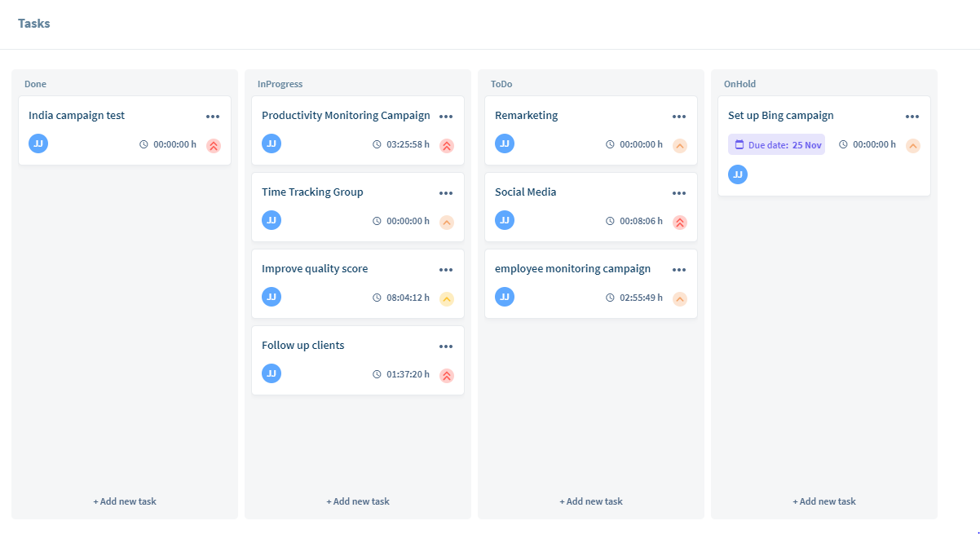Open the options menu on Time Tracking Group
The height and width of the screenshot is (534, 980).
[x=446, y=192]
